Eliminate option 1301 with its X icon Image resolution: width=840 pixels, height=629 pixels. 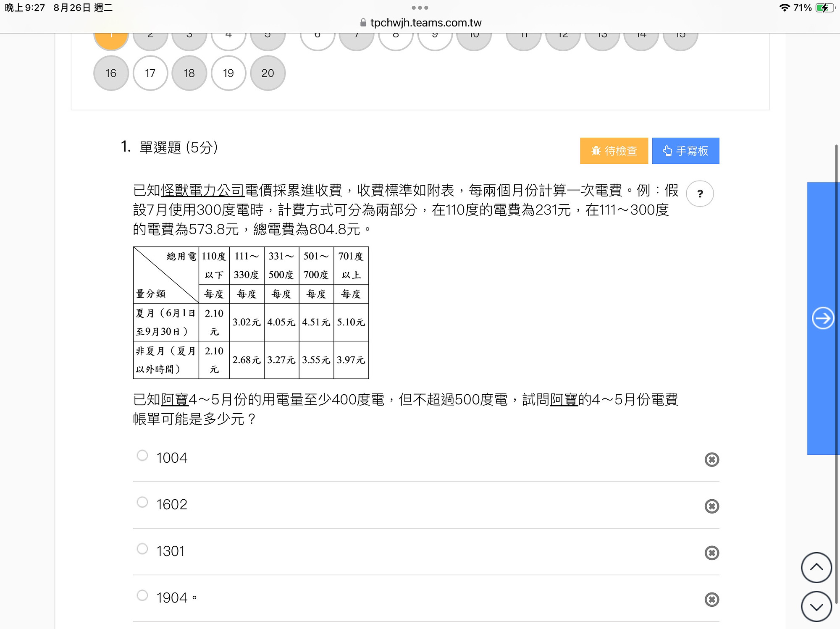click(711, 553)
